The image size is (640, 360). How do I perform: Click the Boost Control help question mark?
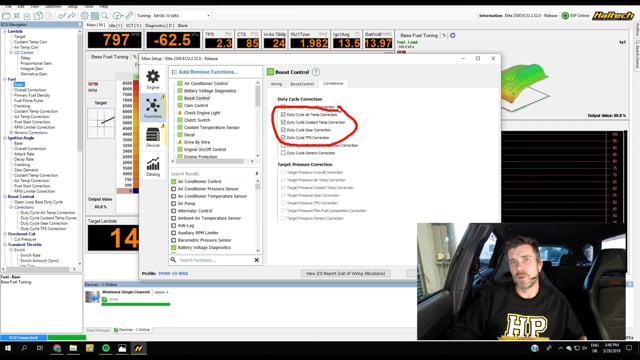(x=316, y=72)
